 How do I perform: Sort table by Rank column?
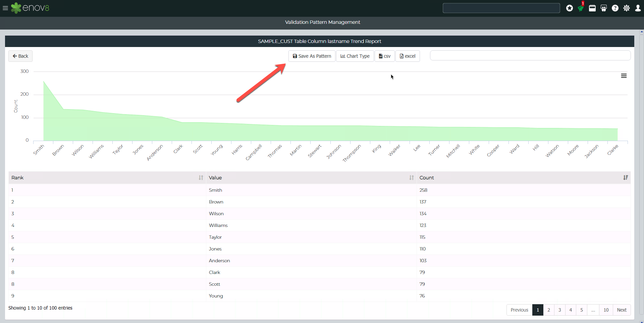(x=107, y=178)
